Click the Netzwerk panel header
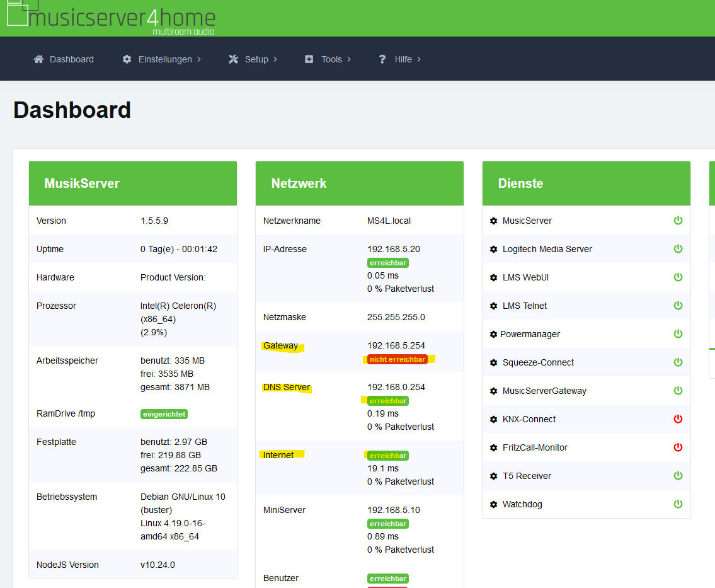The width and height of the screenshot is (715, 588). (x=360, y=183)
